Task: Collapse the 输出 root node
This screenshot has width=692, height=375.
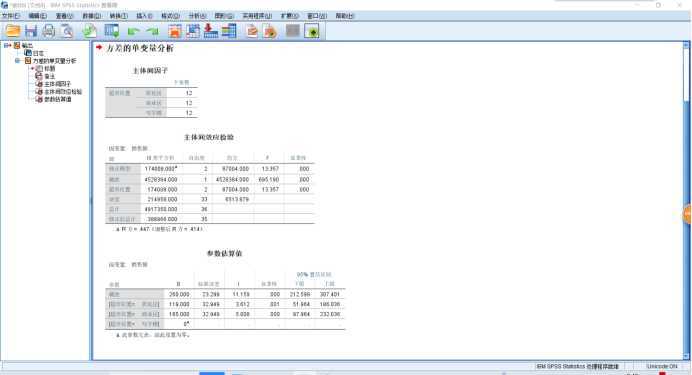Action: [7, 45]
